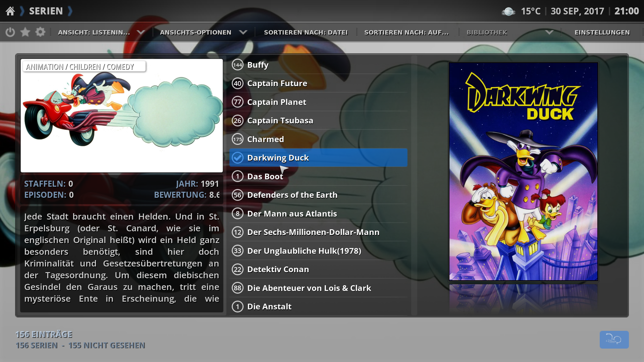Image resolution: width=644 pixels, height=362 pixels.
Task: Toggle watched checkmark on Darkwing Duck
Action: click(x=237, y=158)
